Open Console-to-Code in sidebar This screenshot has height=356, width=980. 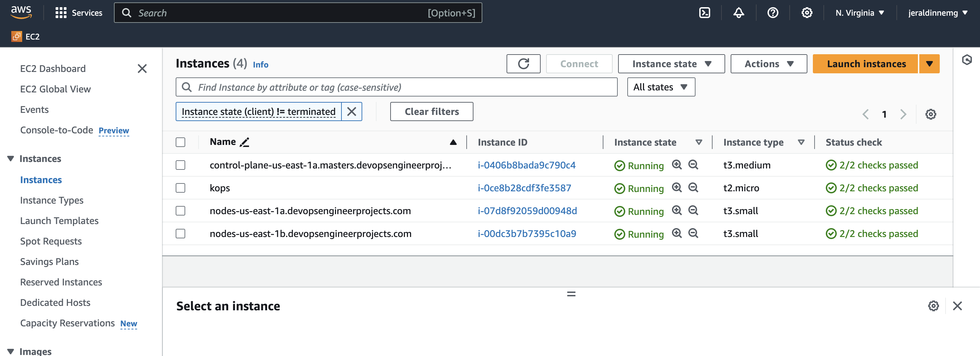pyautogui.click(x=56, y=130)
